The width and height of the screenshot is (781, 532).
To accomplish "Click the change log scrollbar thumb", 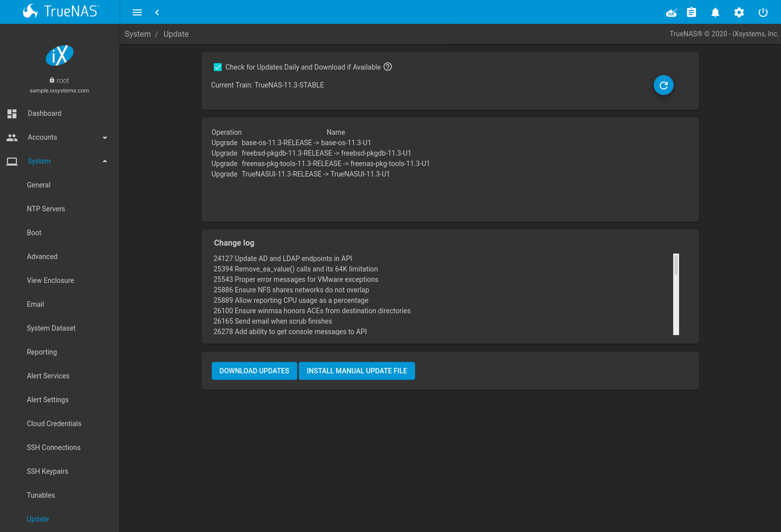I will click(676, 264).
